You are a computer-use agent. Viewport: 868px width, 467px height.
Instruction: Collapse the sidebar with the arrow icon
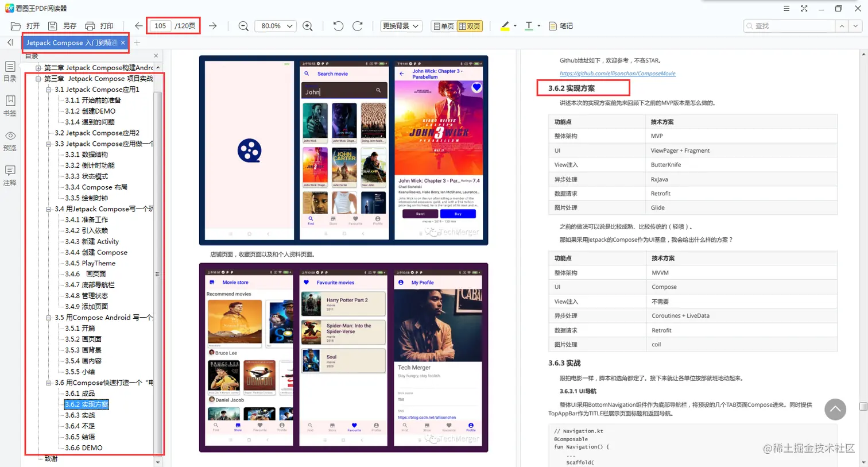(x=10, y=43)
